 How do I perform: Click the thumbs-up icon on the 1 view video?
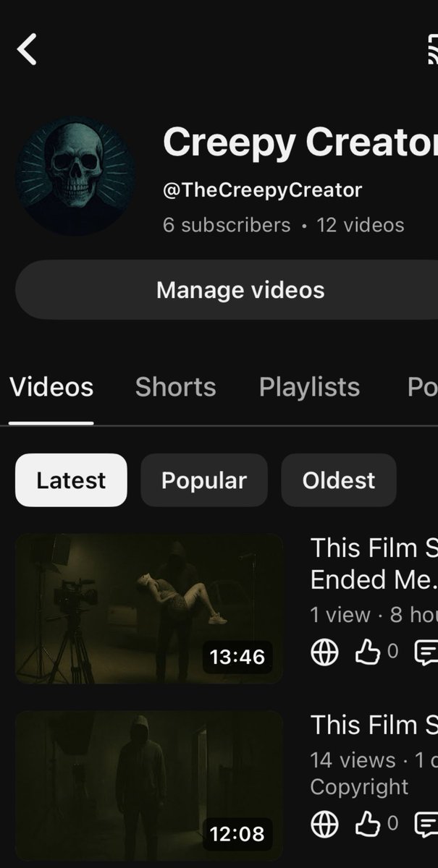pyautogui.click(x=368, y=652)
